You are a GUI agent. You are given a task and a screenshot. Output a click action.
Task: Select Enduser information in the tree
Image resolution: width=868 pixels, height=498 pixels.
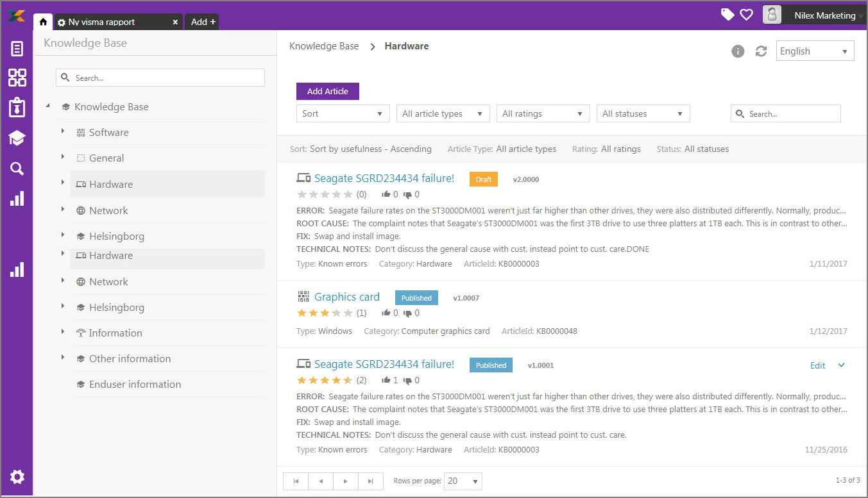135,385
